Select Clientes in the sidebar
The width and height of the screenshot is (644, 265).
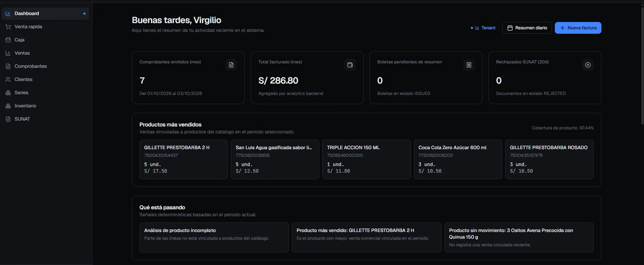point(46,80)
